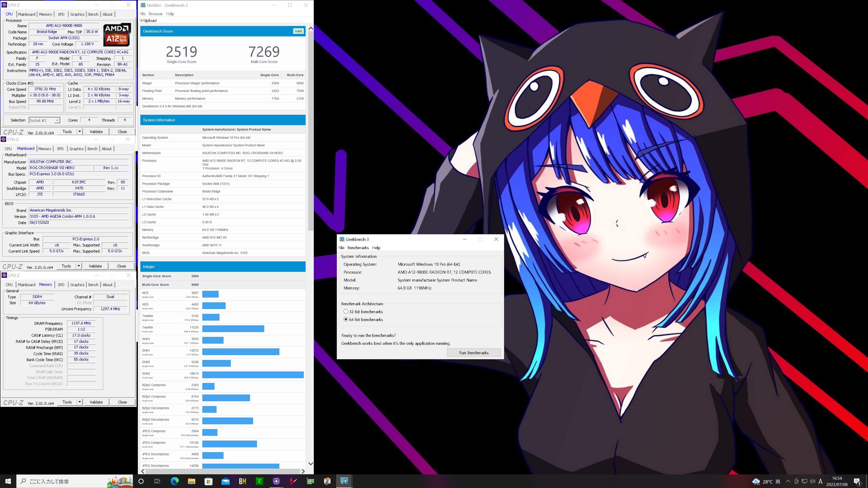Click the green Z chip icon on taskbar
This screenshot has height=488, width=868.
point(259,481)
